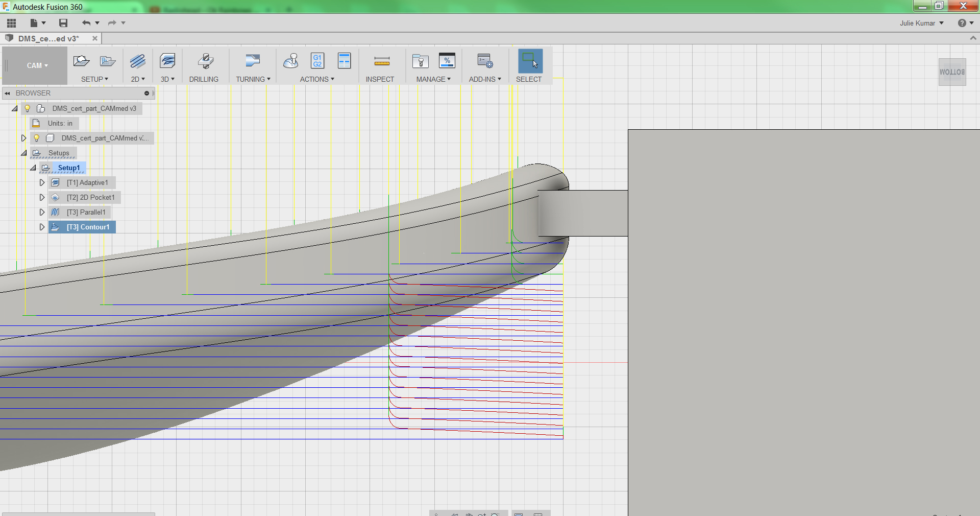
Task: Expand the [T3] Parallel1 operation
Action: 42,212
